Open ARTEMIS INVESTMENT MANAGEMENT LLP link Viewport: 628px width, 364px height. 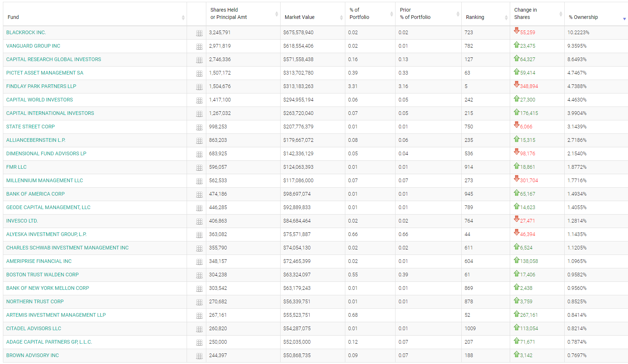coord(56,315)
